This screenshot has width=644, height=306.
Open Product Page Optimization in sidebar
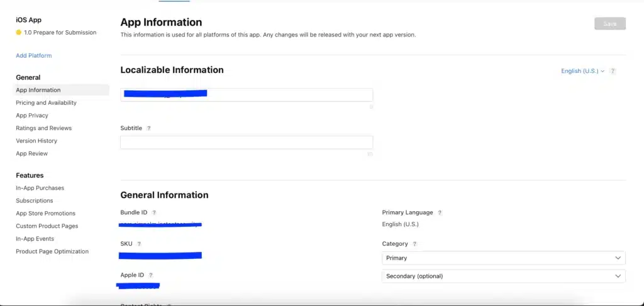52,251
